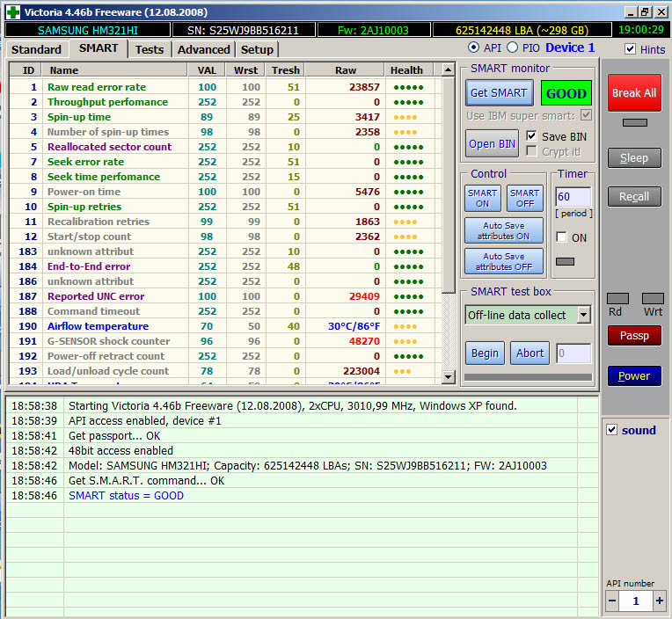This screenshot has height=619, width=672.
Task: Click the Device 1 label
Action: click(570, 47)
